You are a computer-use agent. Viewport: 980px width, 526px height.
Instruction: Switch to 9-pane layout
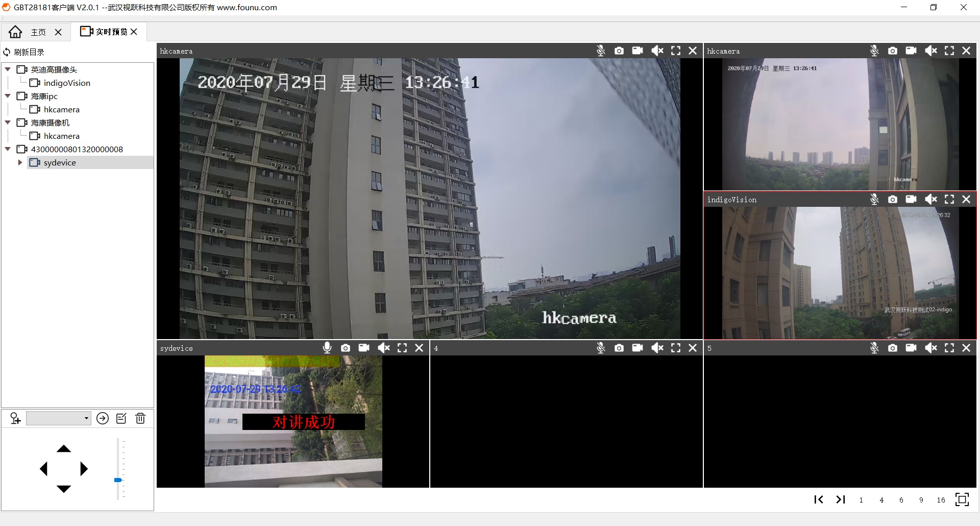[x=921, y=500]
